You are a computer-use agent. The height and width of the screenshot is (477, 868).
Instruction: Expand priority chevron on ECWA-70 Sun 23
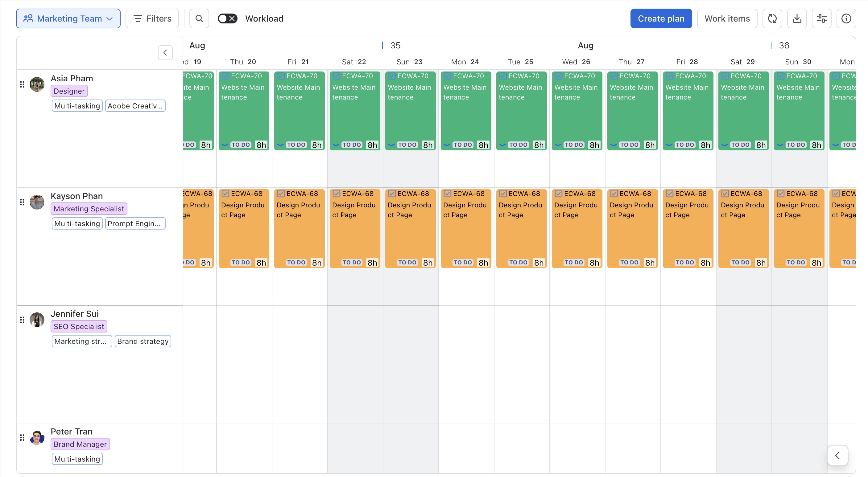[x=391, y=145]
